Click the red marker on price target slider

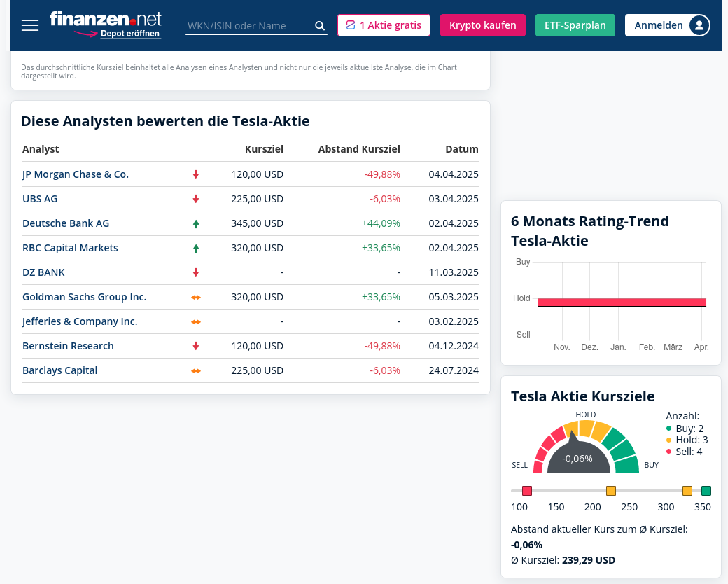(527, 491)
